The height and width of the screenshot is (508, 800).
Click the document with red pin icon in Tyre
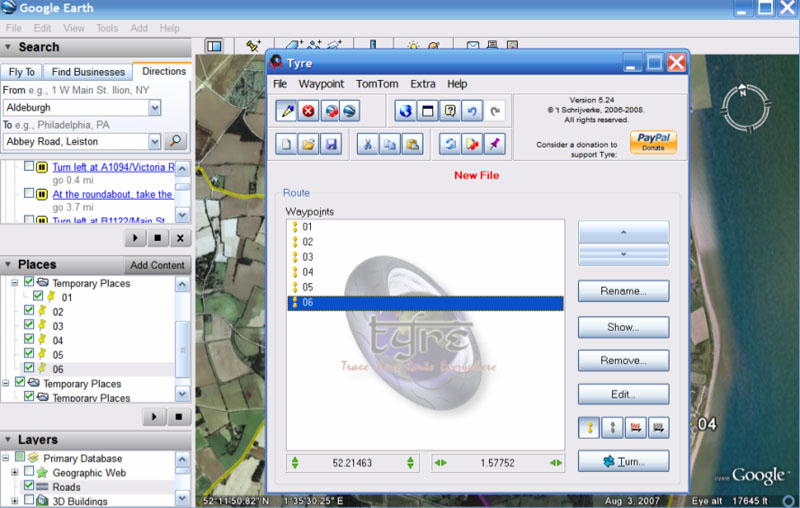coord(472,144)
